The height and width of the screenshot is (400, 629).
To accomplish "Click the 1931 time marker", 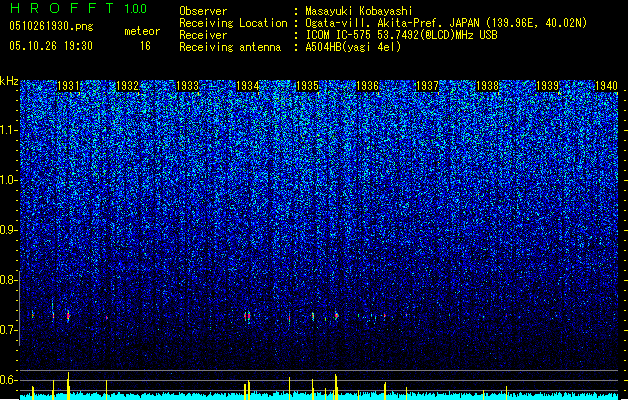I will pos(68,86).
